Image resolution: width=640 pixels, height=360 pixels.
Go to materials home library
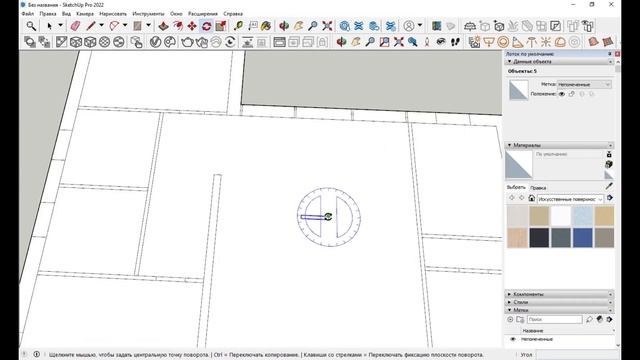click(x=531, y=198)
